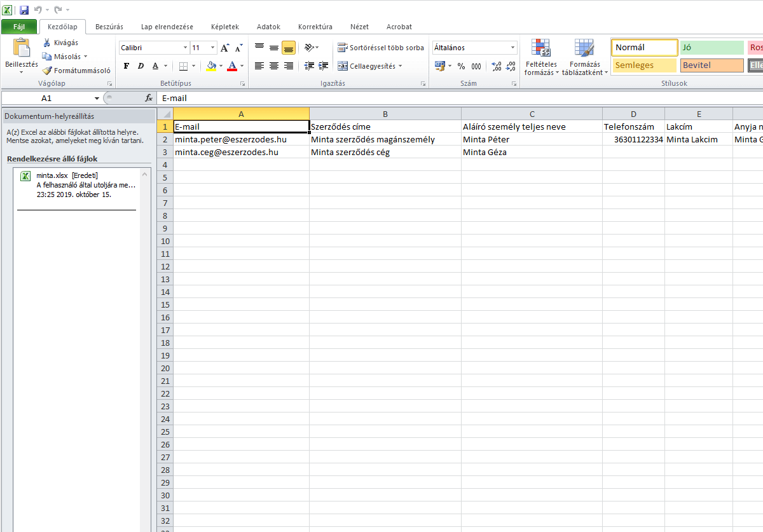Click the Formátummásoló format painter icon

tap(47, 71)
